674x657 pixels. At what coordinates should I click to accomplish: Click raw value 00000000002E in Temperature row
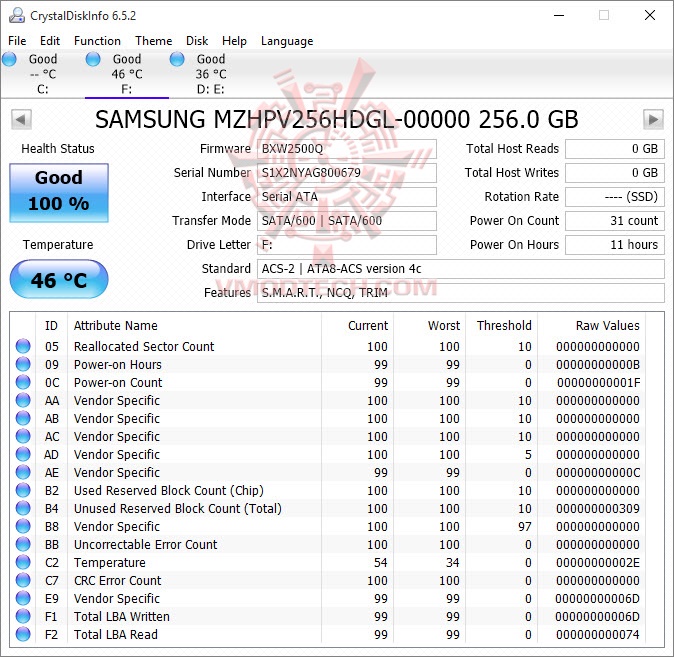click(597, 563)
